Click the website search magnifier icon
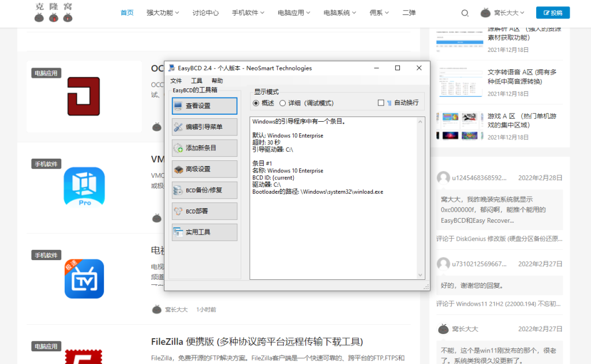Viewport: 591px width, 364px height. [465, 13]
